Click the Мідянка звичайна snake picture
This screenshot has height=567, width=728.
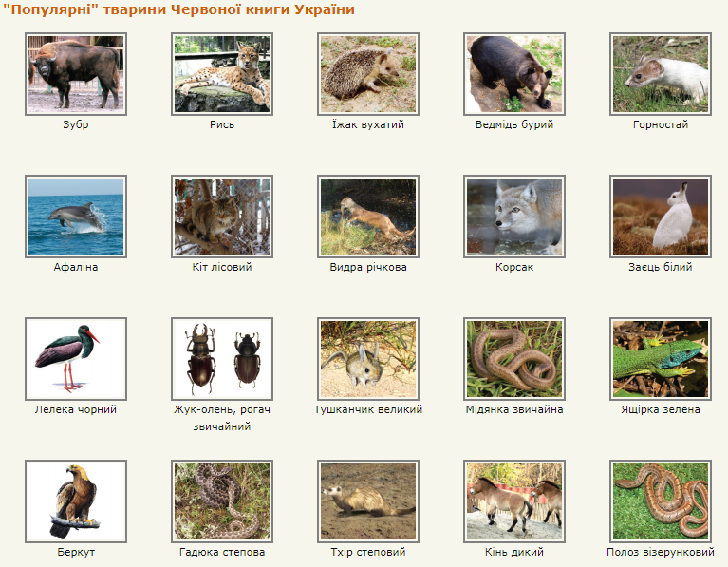tap(514, 359)
